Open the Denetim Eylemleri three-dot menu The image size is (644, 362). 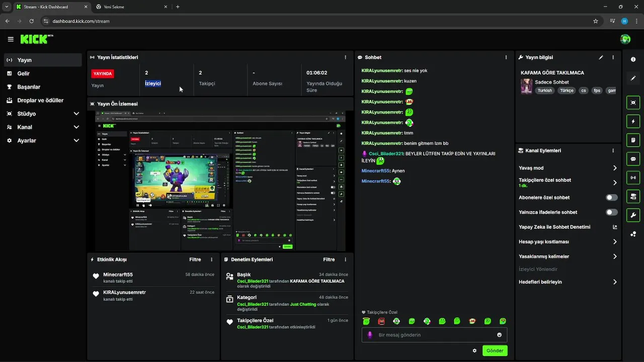pyautogui.click(x=345, y=259)
